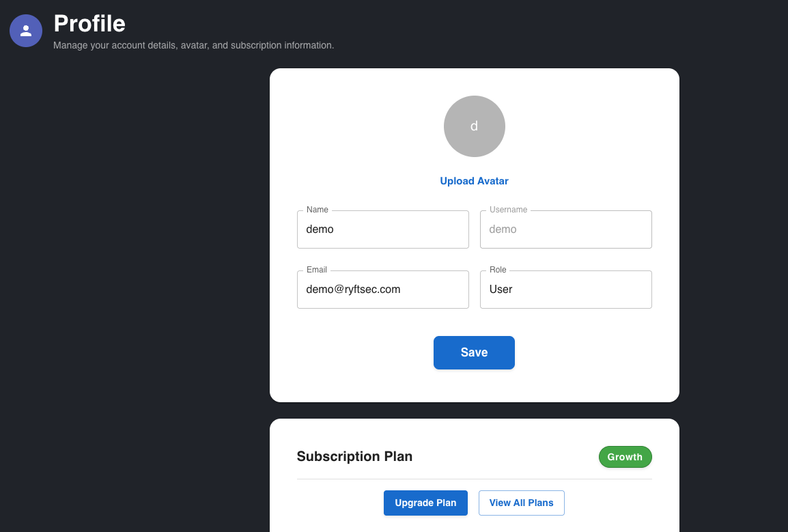
Task: Select the Email input containing demo@ryftsec.com
Action: (382, 290)
